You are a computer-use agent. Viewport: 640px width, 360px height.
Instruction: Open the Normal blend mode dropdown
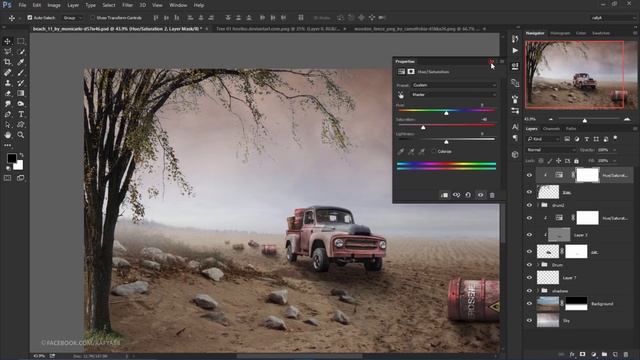click(550, 150)
